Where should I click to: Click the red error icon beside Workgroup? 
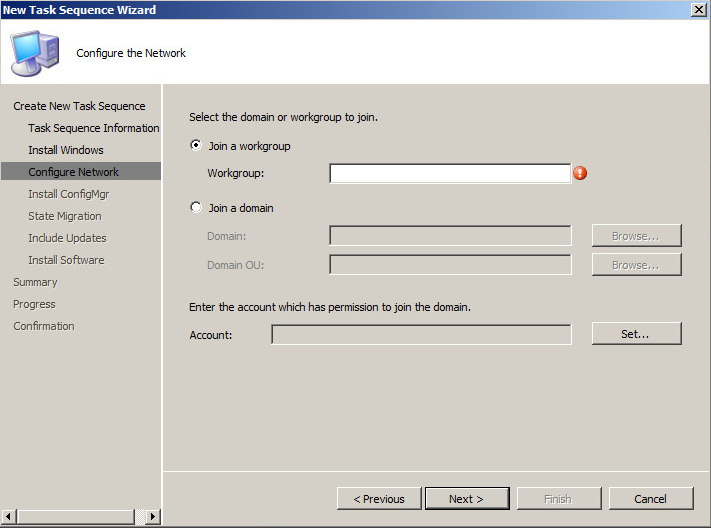click(x=580, y=173)
